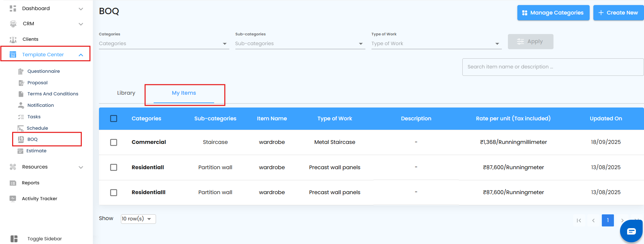Click the Clients people icon
The height and width of the screenshot is (244, 644).
click(x=13, y=39)
